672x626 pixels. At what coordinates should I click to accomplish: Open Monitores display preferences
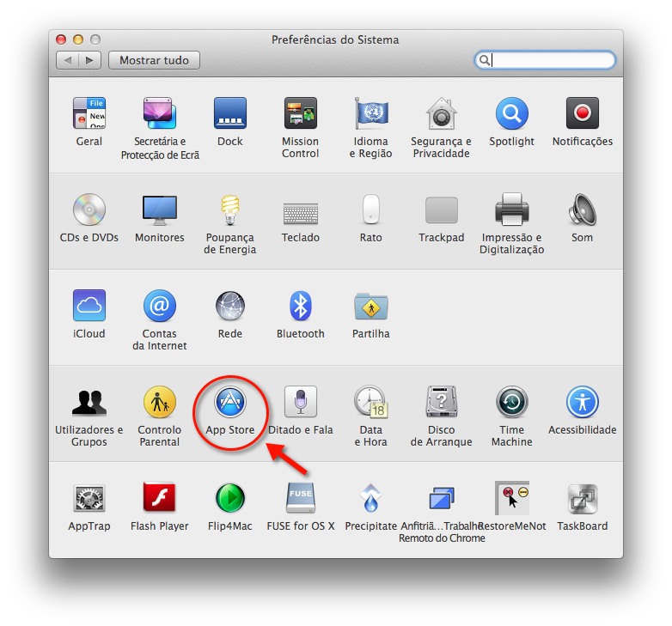tap(160, 210)
